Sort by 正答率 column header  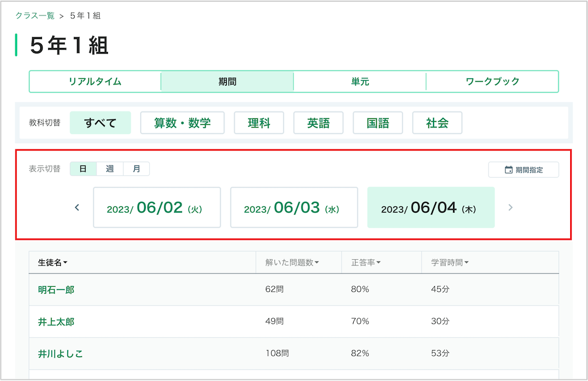(x=366, y=263)
